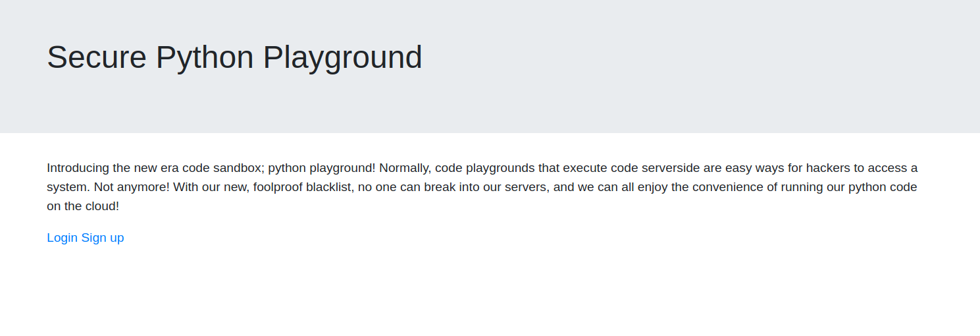Screen dimensions: 980x336
Task: Click the Secure Python Playground heading
Action: pyautogui.click(x=234, y=57)
